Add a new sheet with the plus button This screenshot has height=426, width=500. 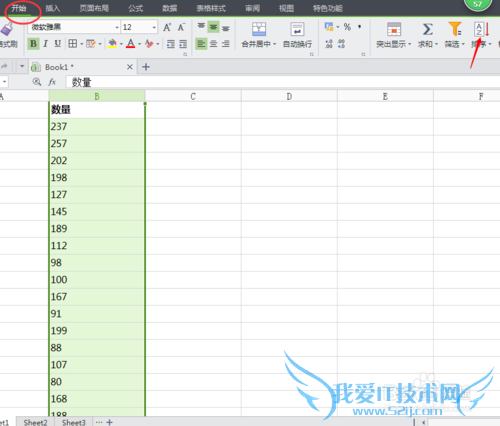(110, 422)
